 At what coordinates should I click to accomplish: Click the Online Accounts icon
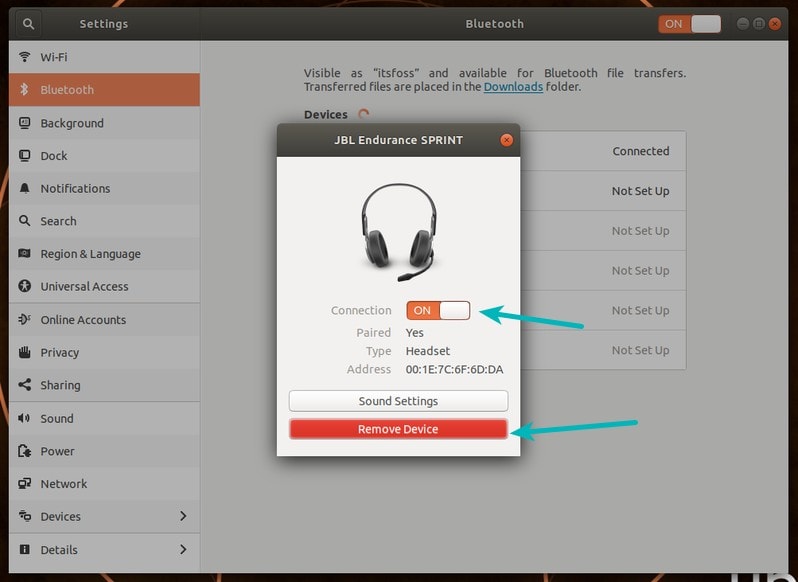coord(24,319)
